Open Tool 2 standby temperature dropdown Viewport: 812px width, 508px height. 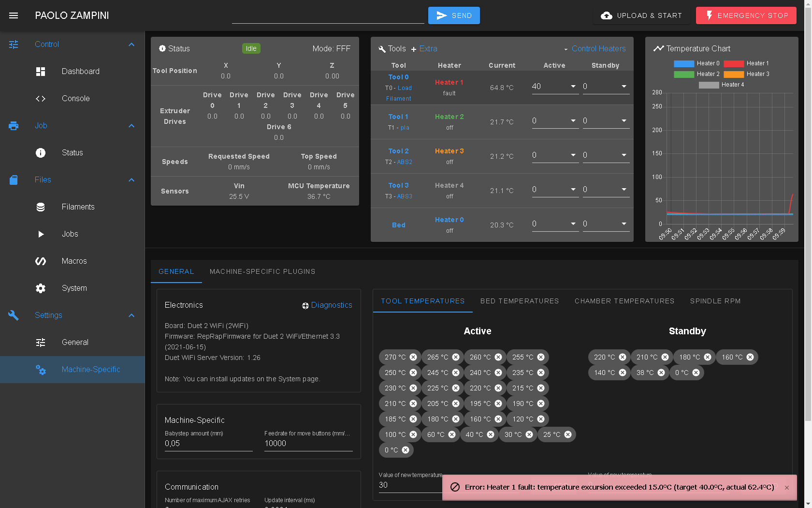point(624,155)
